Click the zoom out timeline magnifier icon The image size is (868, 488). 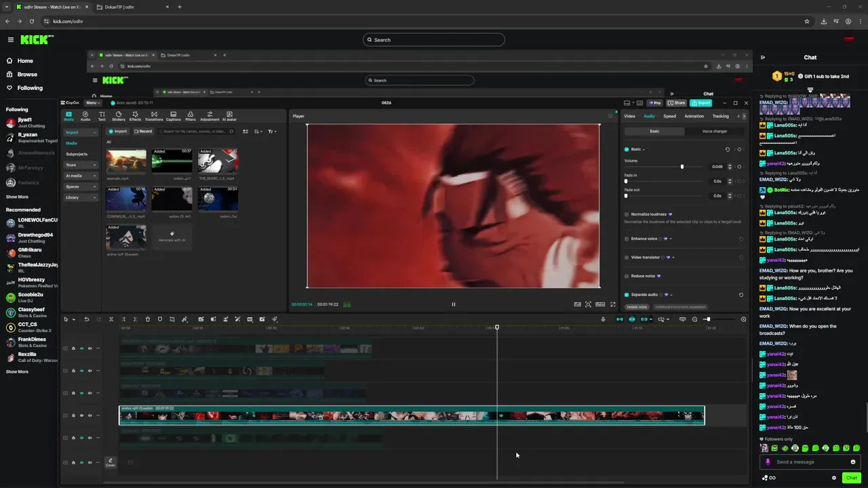694,319
